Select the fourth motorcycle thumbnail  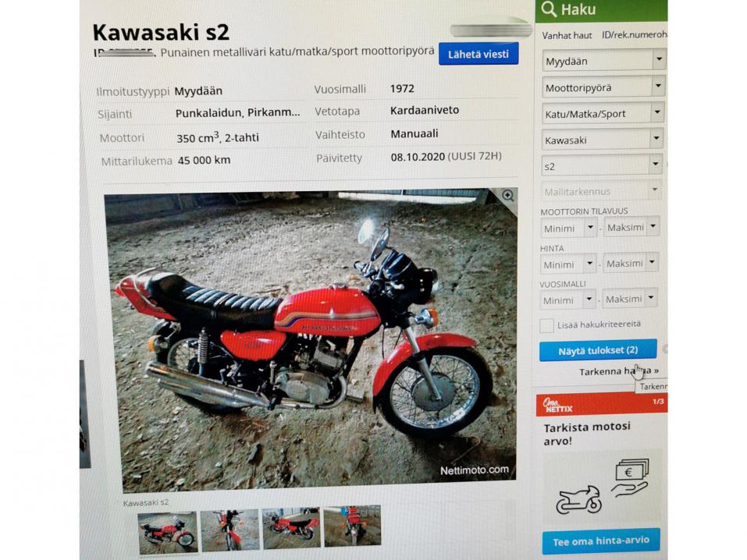point(352,526)
